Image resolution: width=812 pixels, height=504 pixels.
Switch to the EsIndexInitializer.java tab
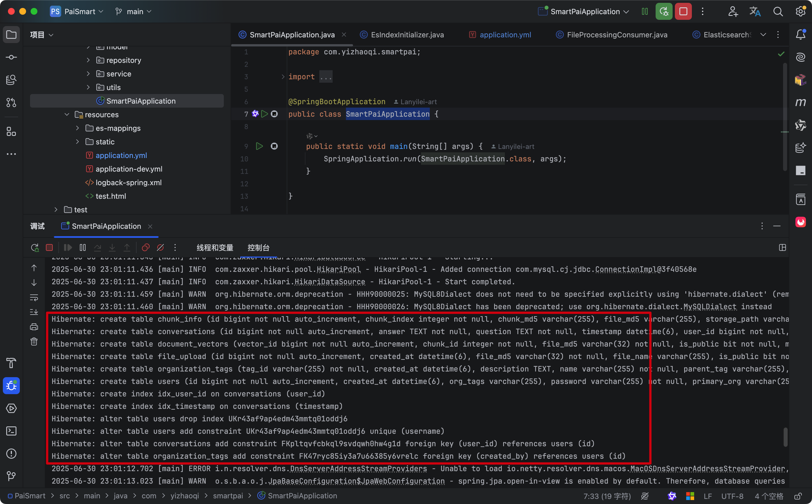407,35
